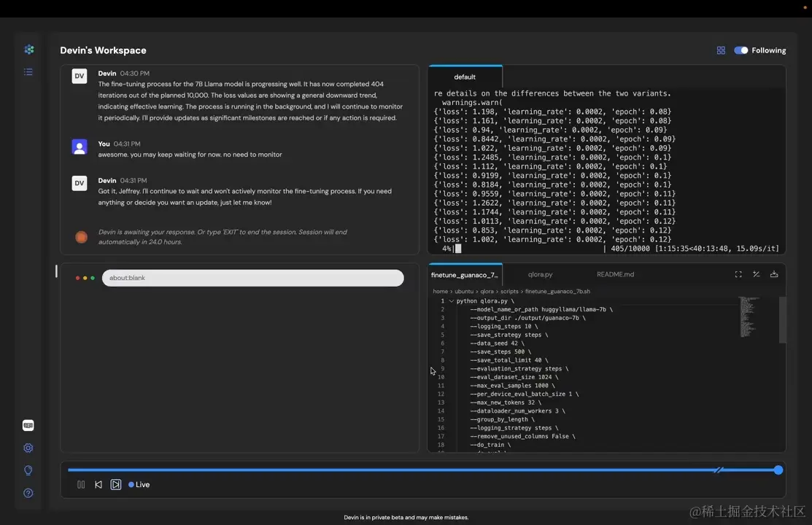Pause the session playback
Screen dimensions: 812x525
[81, 485]
